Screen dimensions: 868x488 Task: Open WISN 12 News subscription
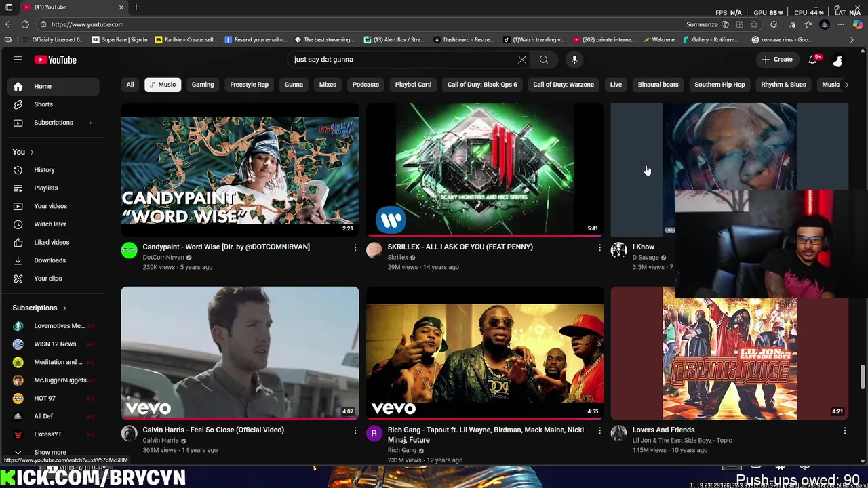(54, 344)
